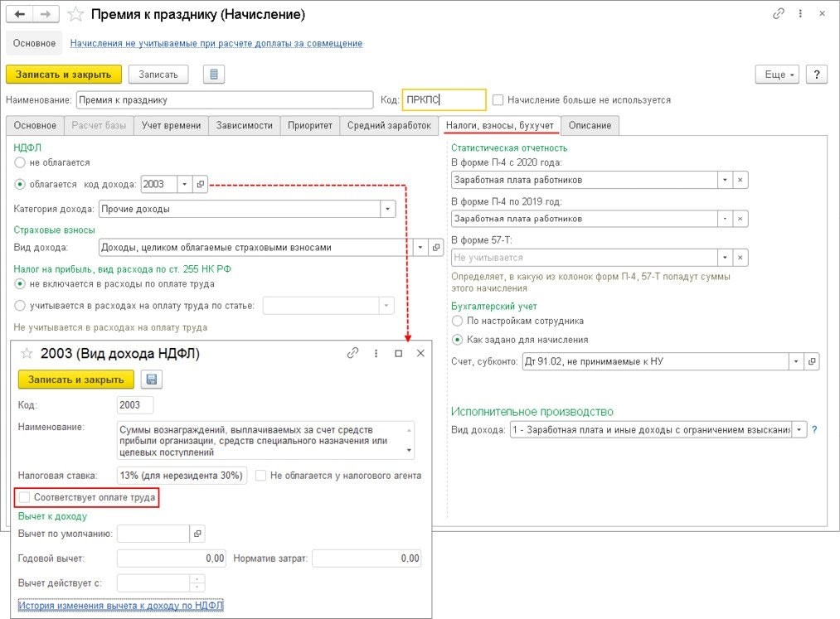Select 'По настройкам сотрудника' radio button
The width and height of the screenshot is (840, 619).
tap(457, 321)
